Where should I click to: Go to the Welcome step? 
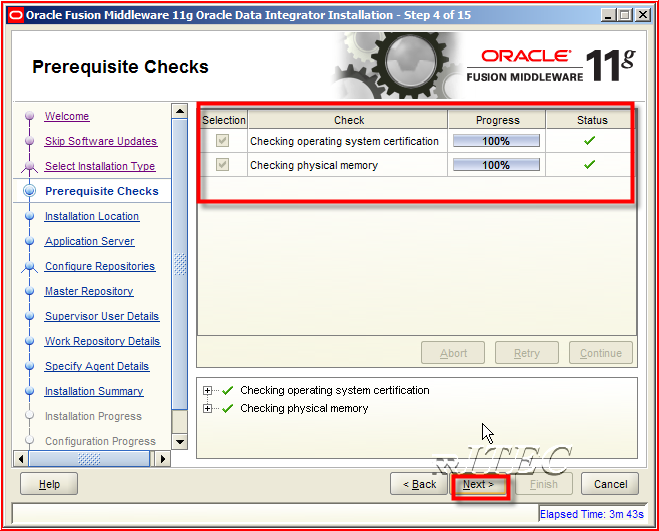pyautogui.click(x=67, y=116)
